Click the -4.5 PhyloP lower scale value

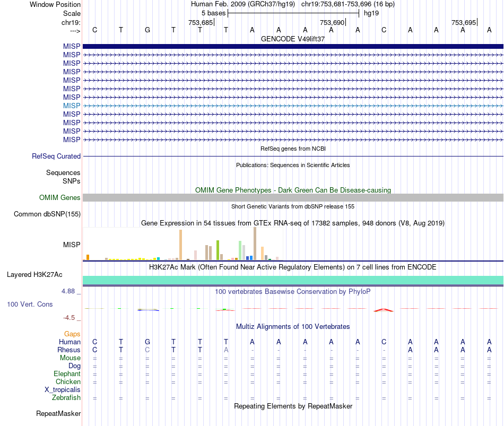click(69, 318)
